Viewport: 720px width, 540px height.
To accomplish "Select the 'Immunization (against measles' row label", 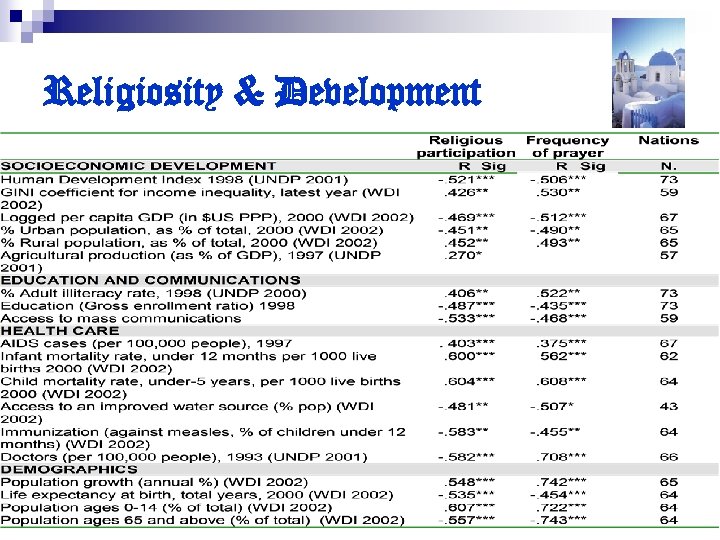I will tap(203, 438).
